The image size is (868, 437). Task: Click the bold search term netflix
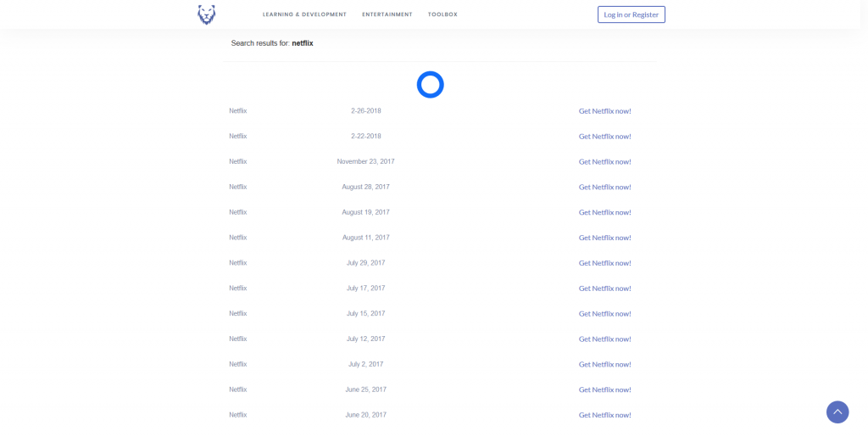[303, 43]
